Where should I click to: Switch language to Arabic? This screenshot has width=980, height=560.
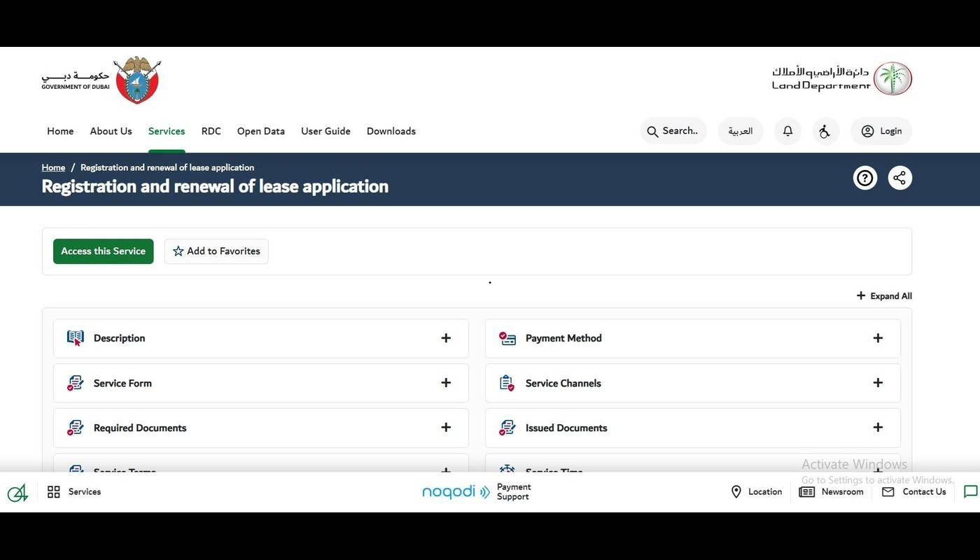740,131
